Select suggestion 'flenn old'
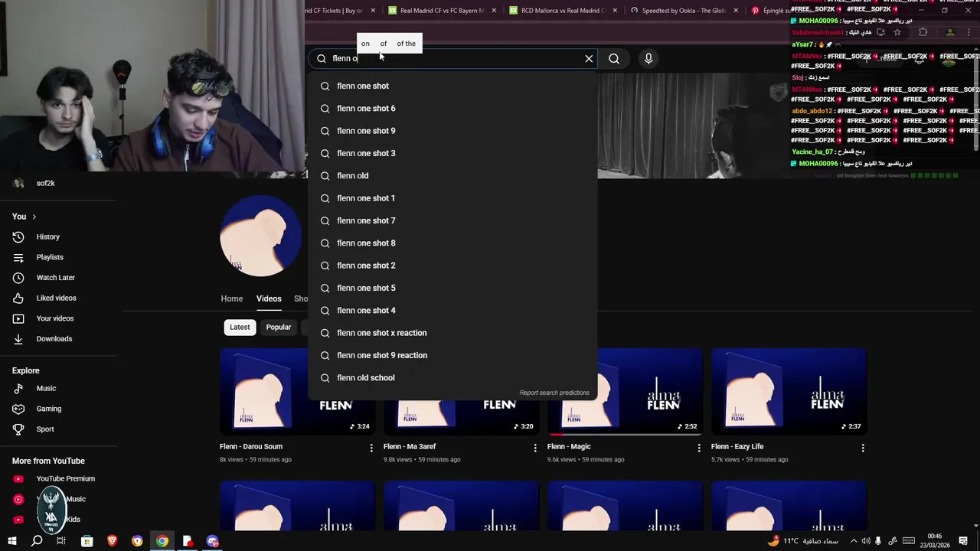Screen dimensions: 980x551 pyautogui.click(x=452, y=176)
